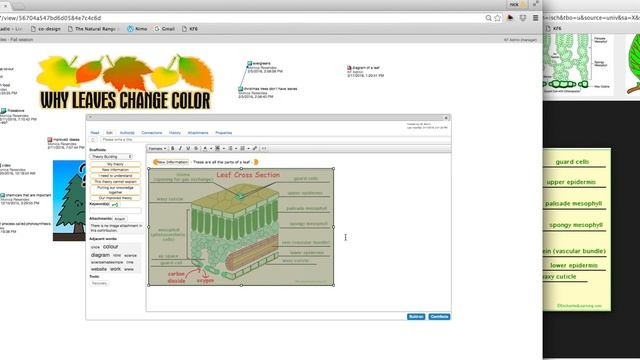This screenshot has height=360, width=640.
Task: Open the Theory Building scaffold selector
Action: 111,157
